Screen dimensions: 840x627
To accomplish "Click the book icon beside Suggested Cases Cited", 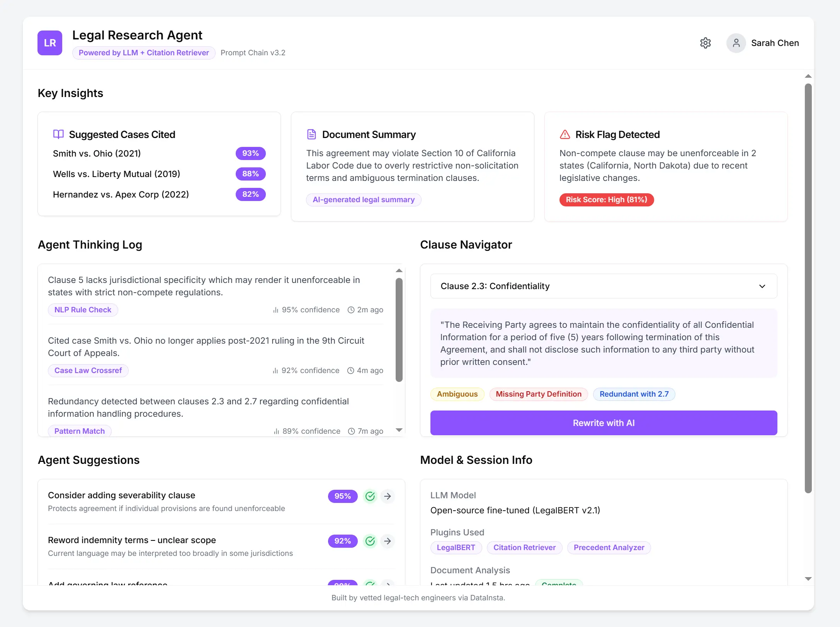I will click(58, 134).
